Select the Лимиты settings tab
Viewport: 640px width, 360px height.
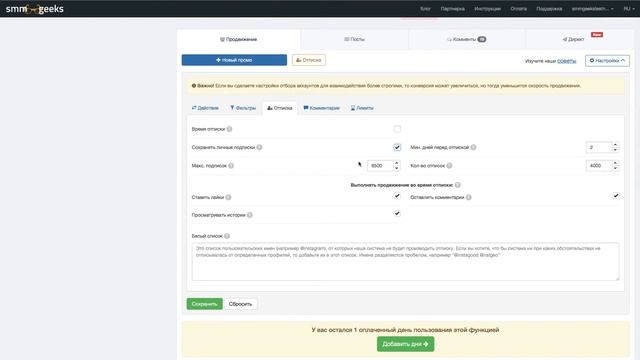362,108
